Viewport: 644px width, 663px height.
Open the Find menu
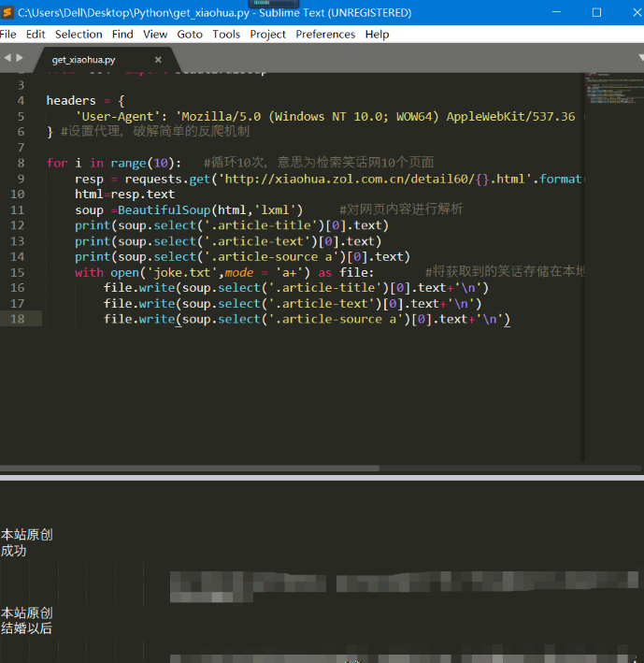(x=122, y=35)
